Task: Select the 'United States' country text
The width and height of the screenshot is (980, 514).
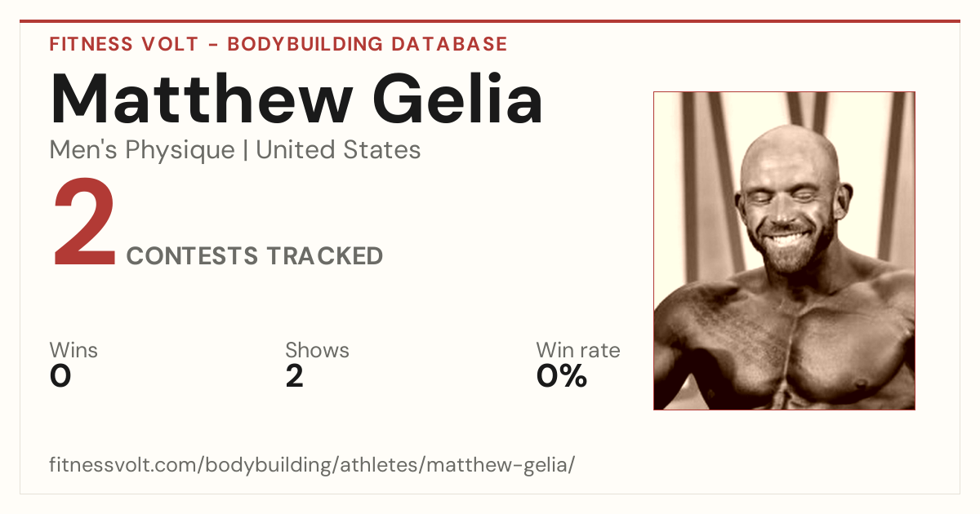Action: pos(338,150)
